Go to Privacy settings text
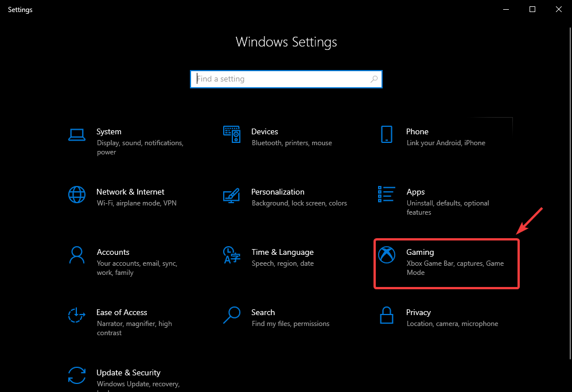This screenshot has width=572, height=392. point(418,312)
